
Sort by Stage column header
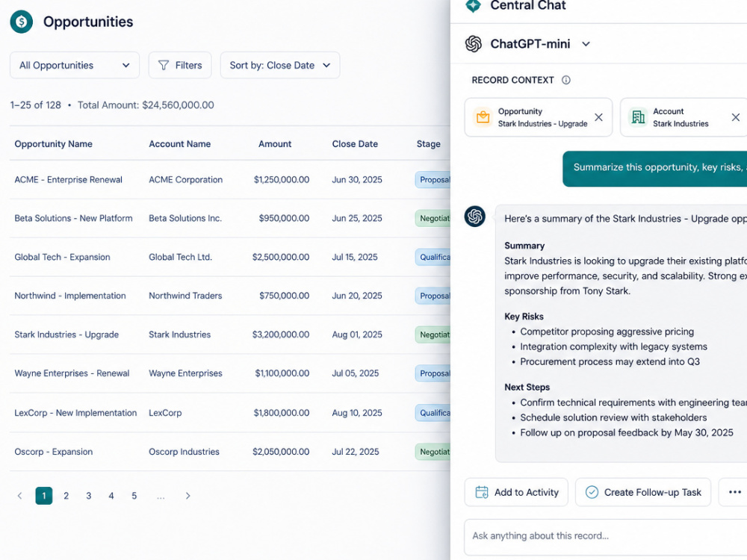(428, 144)
